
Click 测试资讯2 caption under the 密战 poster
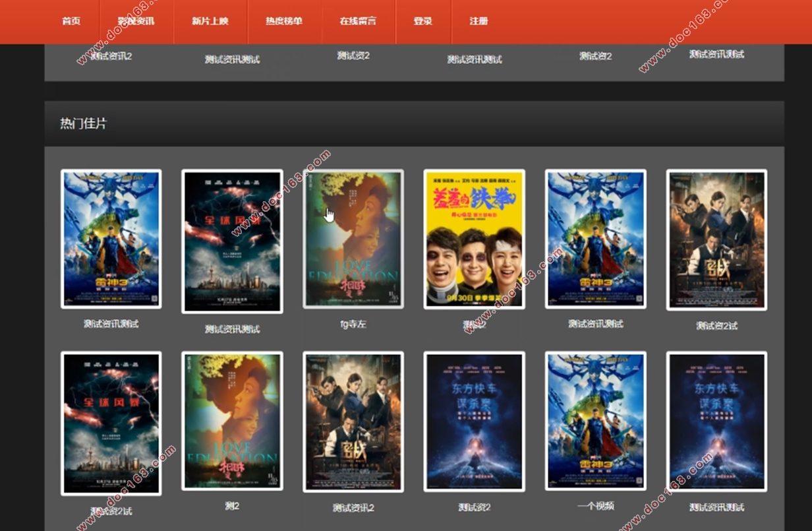353,508
